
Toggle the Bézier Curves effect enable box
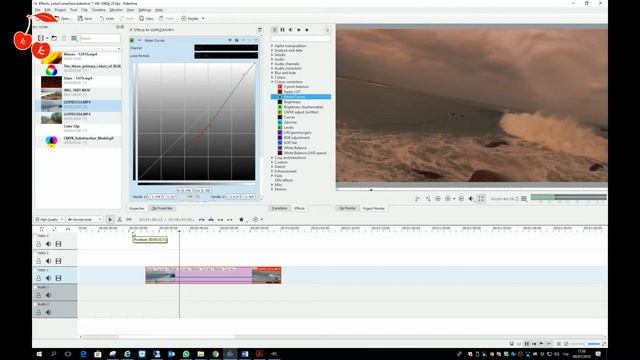132,40
